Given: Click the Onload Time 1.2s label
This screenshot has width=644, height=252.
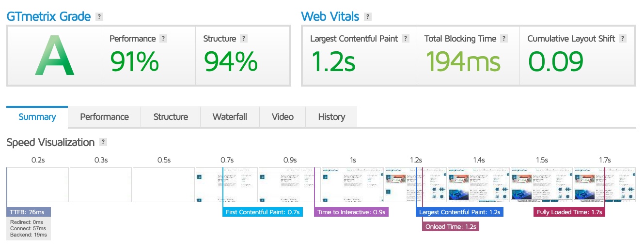Looking at the screenshot, I should (451, 226).
